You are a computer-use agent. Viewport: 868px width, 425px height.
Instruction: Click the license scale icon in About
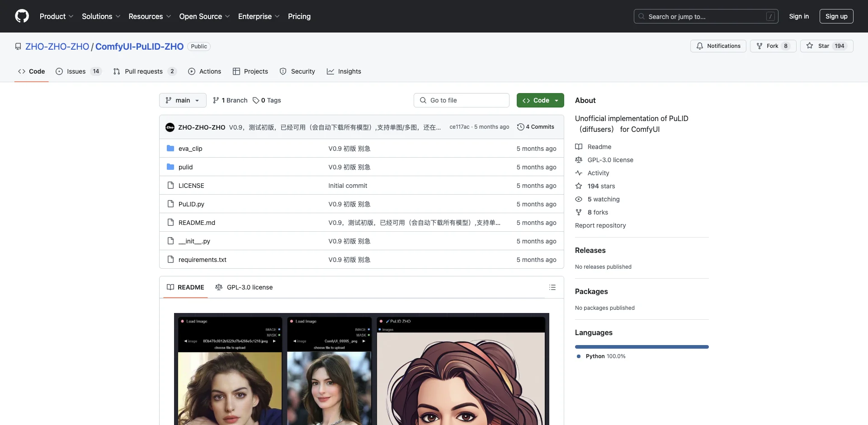(x=579, y=160)
